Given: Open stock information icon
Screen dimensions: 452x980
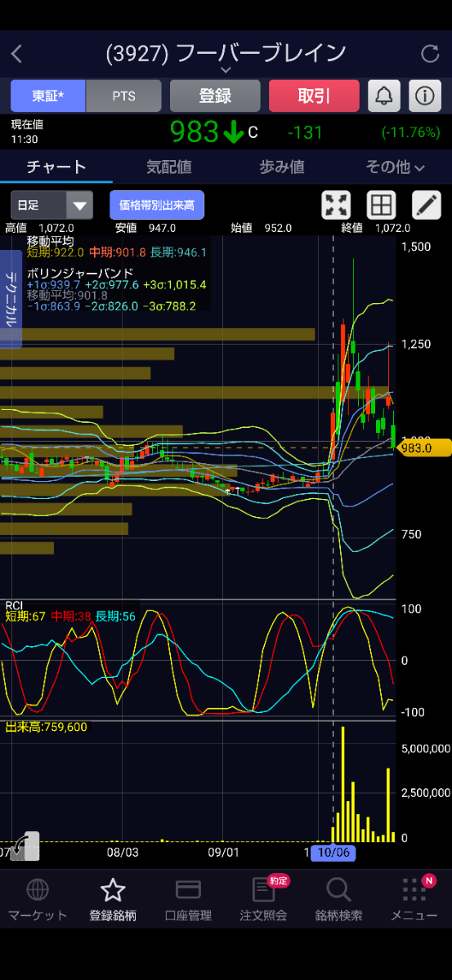Looking at the screenshot, I should (424, 96).
